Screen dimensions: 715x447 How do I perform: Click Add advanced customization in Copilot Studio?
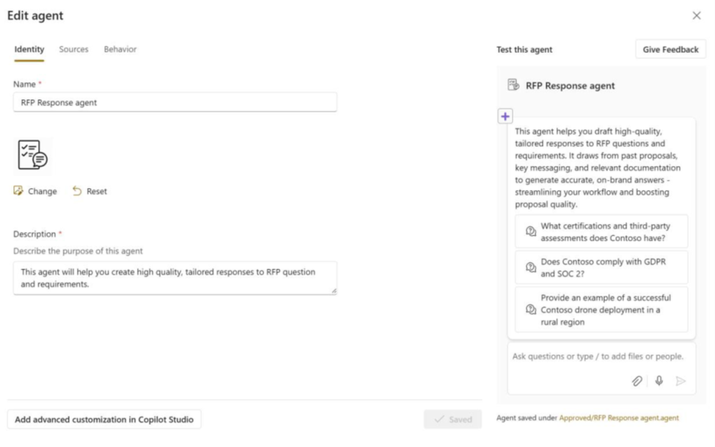point(104,419)
